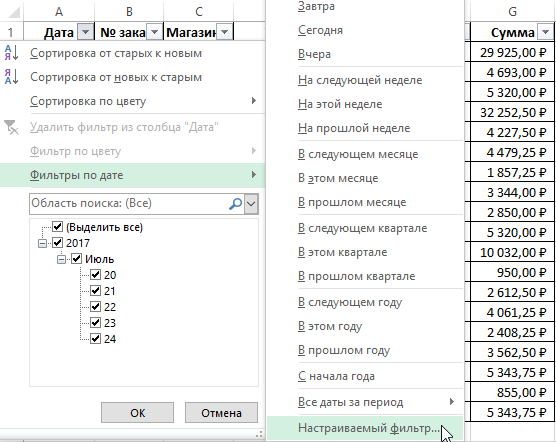Expand Все даты за период submenu arrow
This screenshot has width=556, height=442.
pyautogui.click(x=451, y=402)
